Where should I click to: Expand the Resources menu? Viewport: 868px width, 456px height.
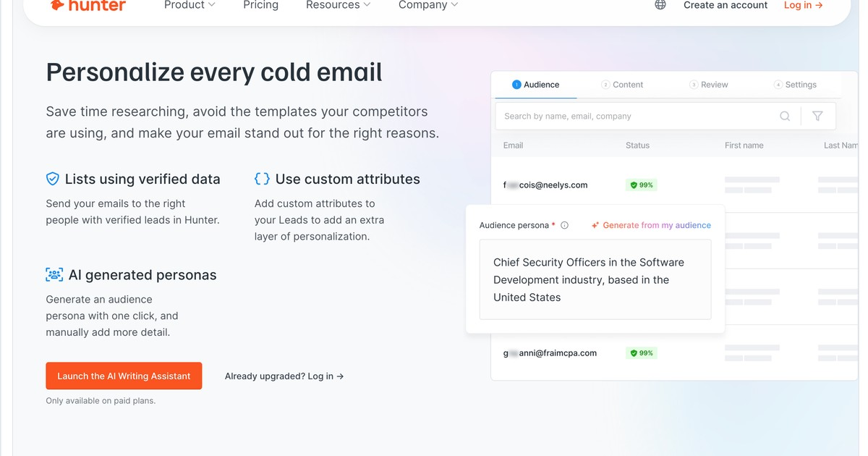339,5
